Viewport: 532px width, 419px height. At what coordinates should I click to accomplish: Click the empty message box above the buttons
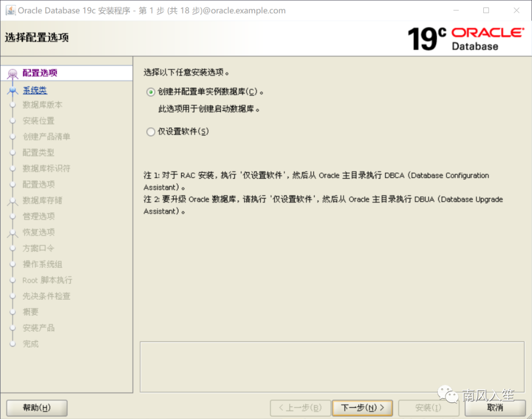point(332,367)
